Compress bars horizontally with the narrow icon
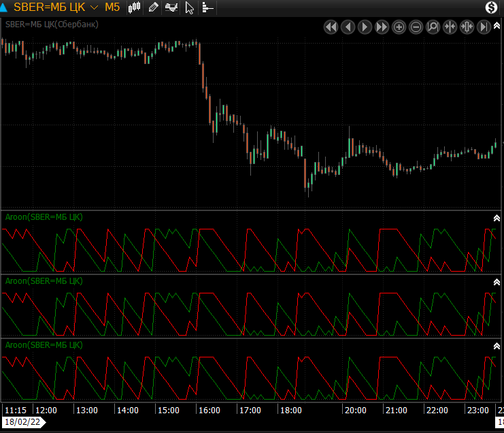The width and height of the screenshot is (504, 433). click(x=450, y=27)
